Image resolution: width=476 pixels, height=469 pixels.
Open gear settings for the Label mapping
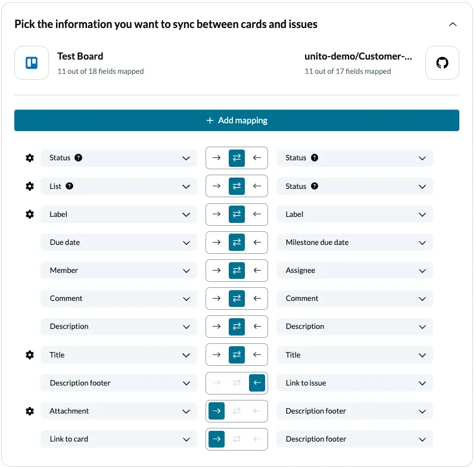point(30,215)
